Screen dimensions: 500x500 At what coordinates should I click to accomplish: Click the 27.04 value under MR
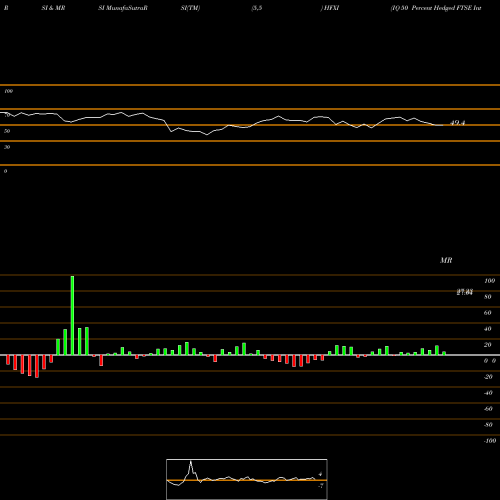pos(465,292)
